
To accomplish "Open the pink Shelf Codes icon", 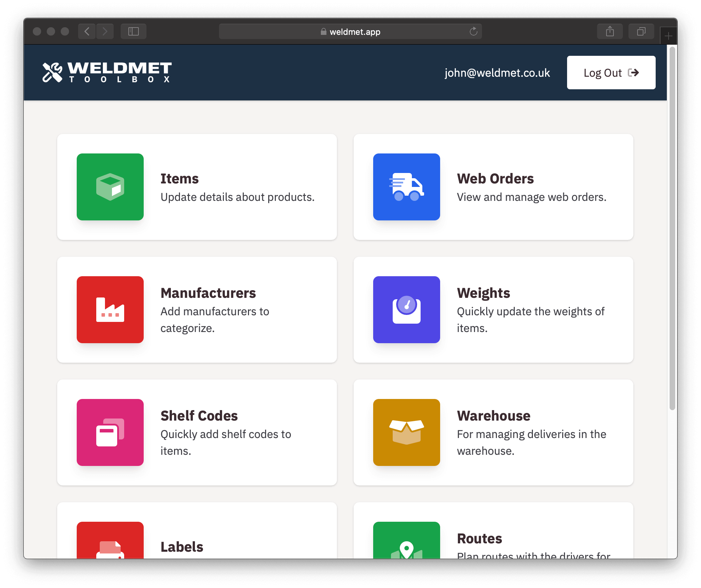I will click(x=110, y=432).
